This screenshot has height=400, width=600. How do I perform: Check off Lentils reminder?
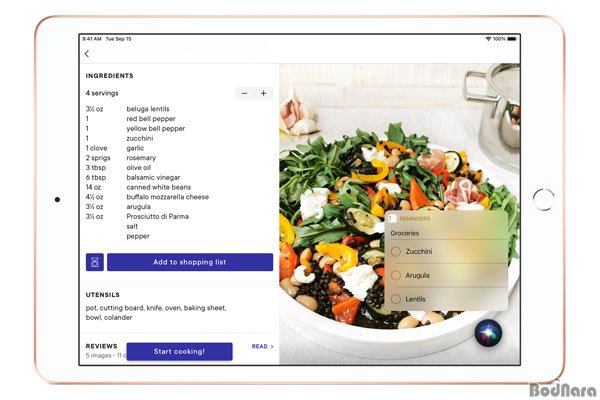(396, 299)
